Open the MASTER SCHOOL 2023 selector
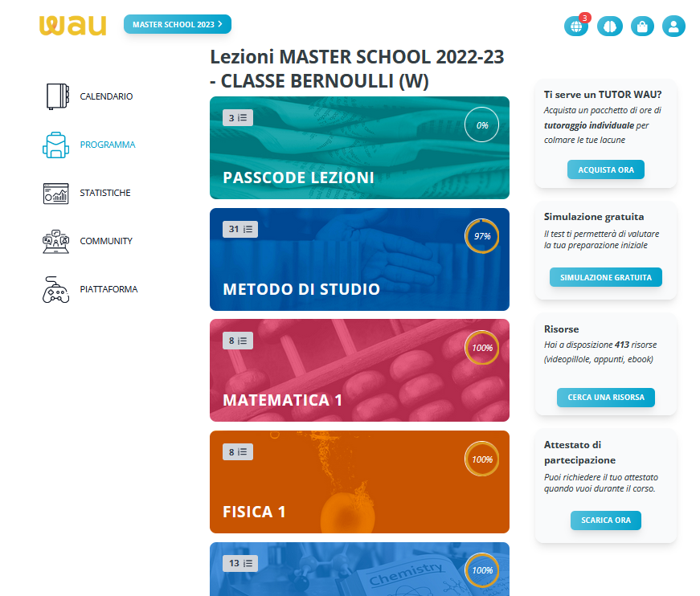Viewport: 700px width, 596px height. coord(178,24)
